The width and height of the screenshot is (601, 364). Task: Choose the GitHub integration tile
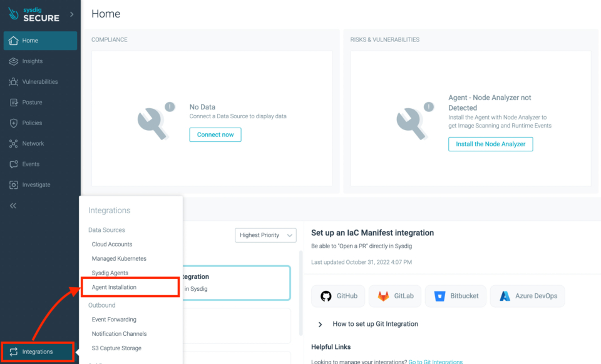point(338,296)
